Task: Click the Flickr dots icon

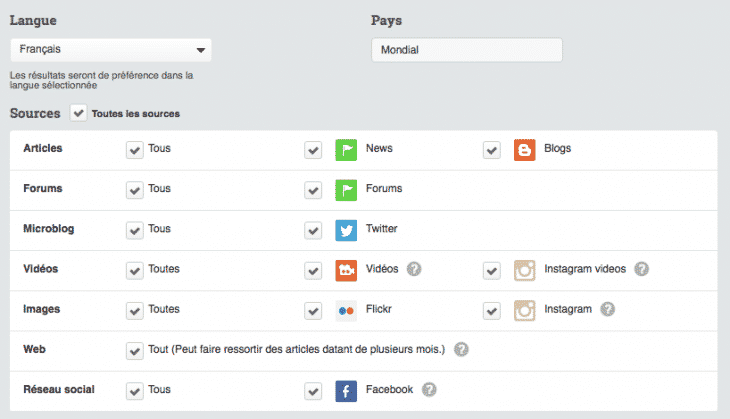Action: 346,310
